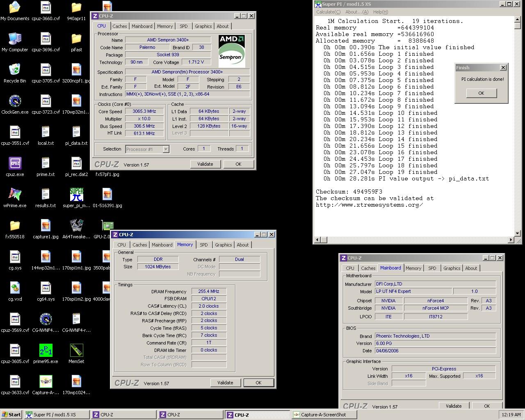Open Calculate menu in Super PI
Viewport: 525px width, 420px height.
(328, 12)
